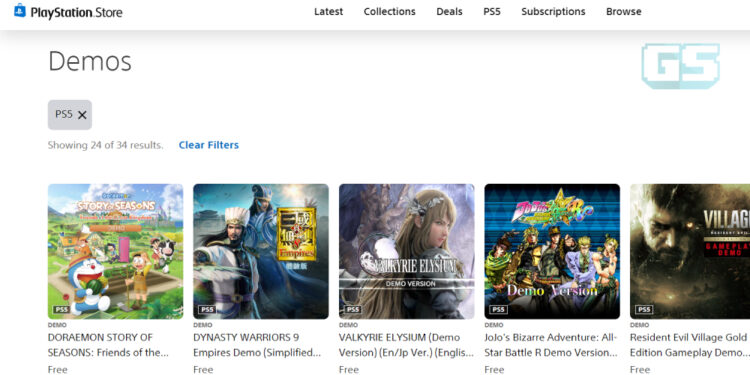The height and width of the screenshot is (375, 750).
Task: Click Free price under JoJo's demo
Action: point(494,369)
